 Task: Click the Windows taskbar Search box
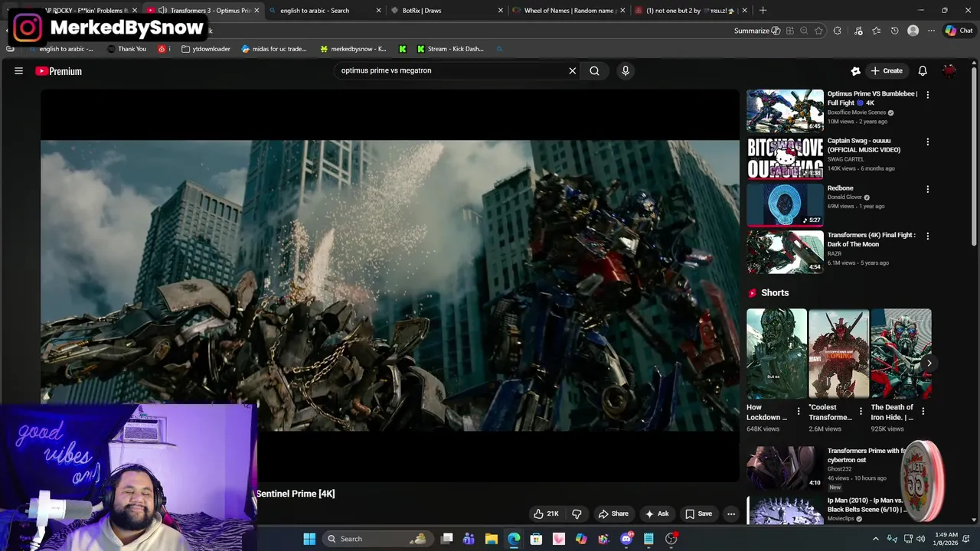[376, 539]
